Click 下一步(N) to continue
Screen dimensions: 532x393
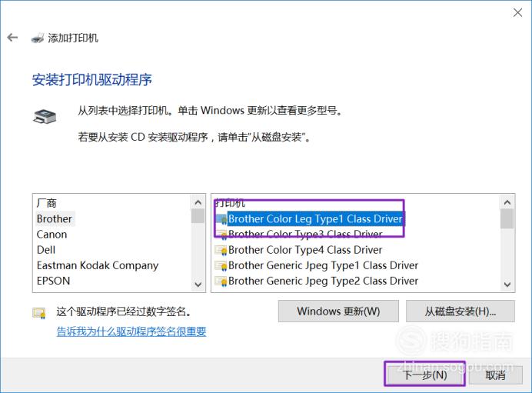(424, 375)
